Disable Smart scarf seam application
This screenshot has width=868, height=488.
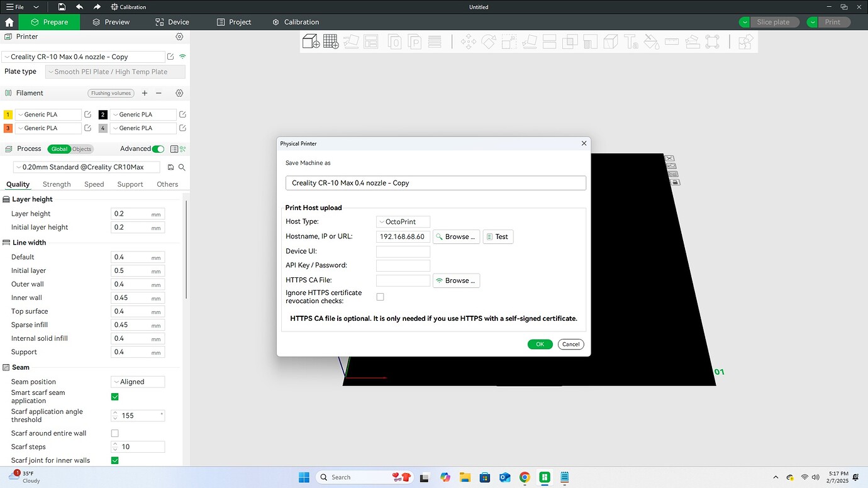click(x=114, y=397)
